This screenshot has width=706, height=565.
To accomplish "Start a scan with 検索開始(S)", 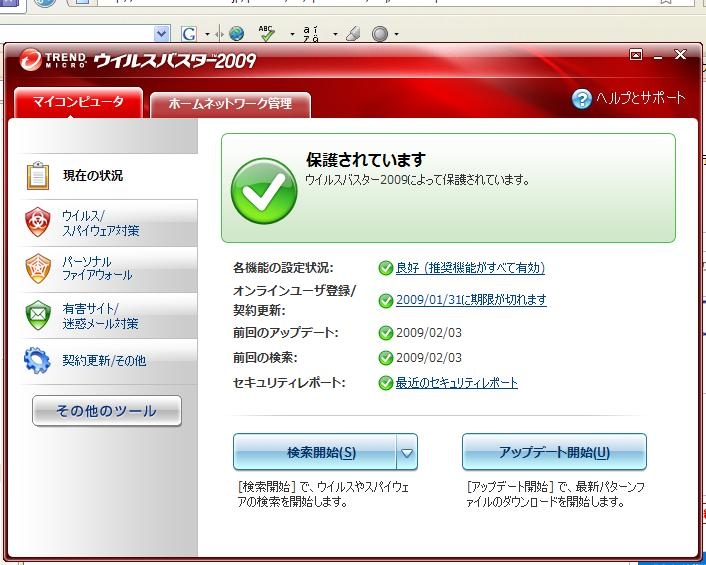I will click(315, 452).
